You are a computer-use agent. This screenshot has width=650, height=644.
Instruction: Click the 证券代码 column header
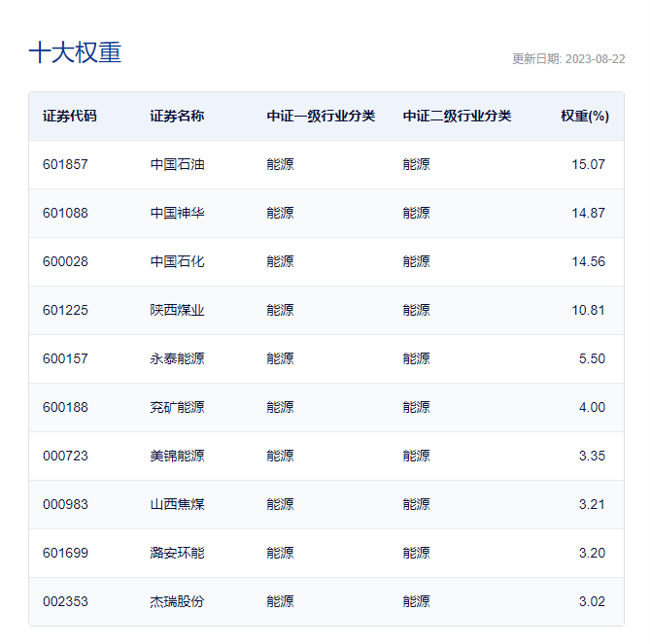[x=70, y=117]
